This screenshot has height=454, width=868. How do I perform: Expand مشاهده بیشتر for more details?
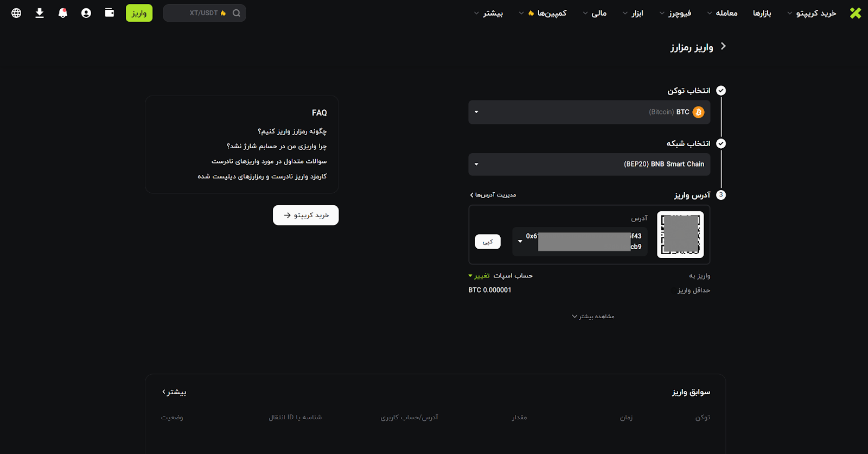pos(593,317)
